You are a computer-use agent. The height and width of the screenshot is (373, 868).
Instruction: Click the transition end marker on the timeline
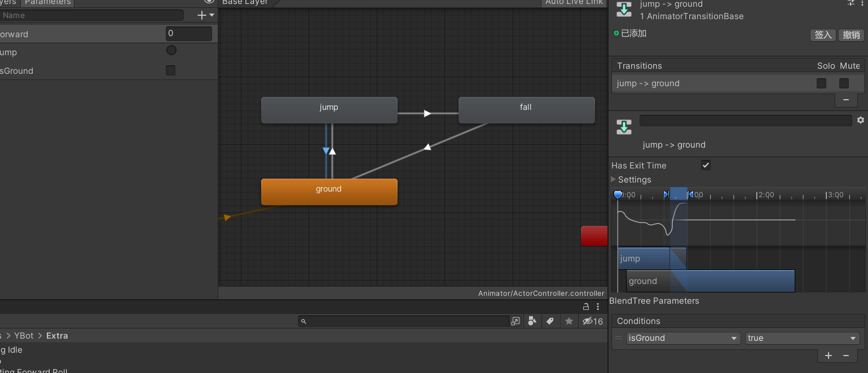tap(690, 194)
